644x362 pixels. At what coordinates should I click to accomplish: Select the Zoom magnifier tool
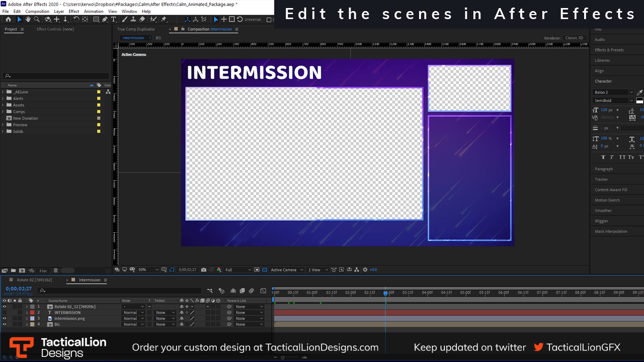pos(37,19)
